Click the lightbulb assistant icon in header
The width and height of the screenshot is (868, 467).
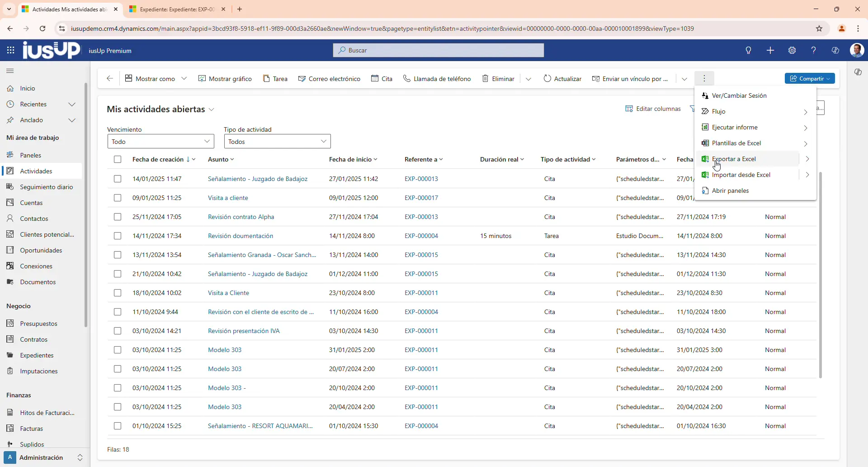tap(749, 50)
